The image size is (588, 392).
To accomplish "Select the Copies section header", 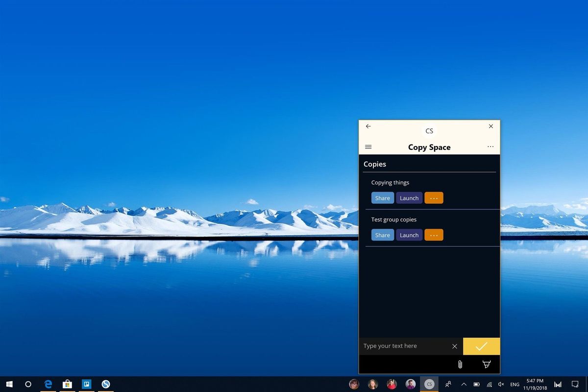I will (x=375, y=164).
